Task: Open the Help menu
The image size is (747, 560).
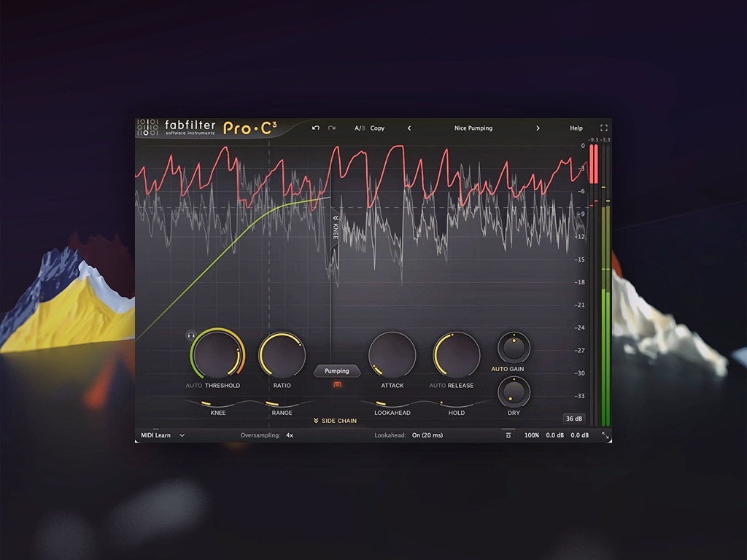Action: click(x=576, y=128)
